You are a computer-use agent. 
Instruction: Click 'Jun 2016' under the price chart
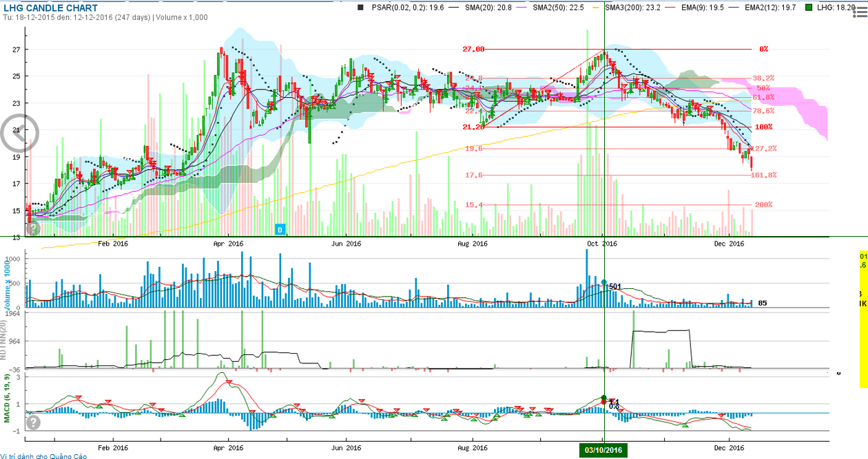[x=346, y=243]
